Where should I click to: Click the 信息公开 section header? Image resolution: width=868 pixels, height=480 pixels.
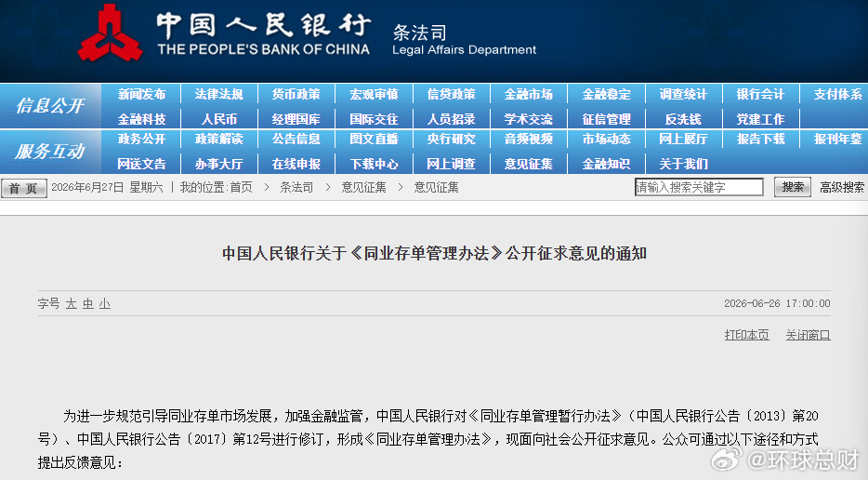50,106
